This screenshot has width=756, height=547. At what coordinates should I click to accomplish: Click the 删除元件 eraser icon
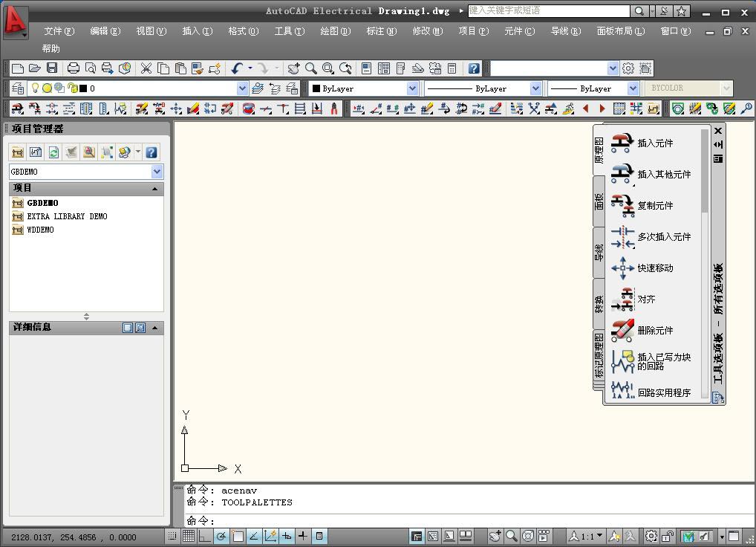(x=622, y=330)
